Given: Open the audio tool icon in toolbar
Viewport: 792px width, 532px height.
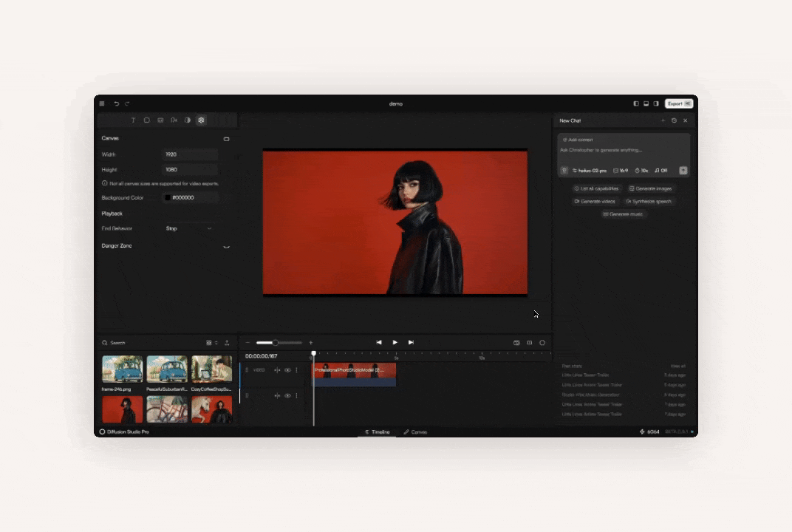Looking at the screenshot, I should point(174,120).
